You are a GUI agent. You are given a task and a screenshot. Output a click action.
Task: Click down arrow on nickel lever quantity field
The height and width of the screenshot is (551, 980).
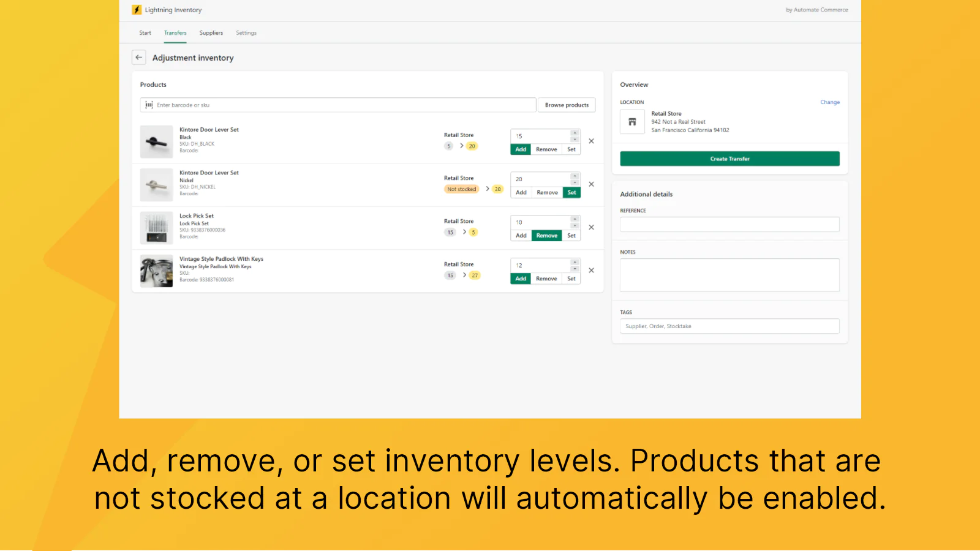click(575, 182)
